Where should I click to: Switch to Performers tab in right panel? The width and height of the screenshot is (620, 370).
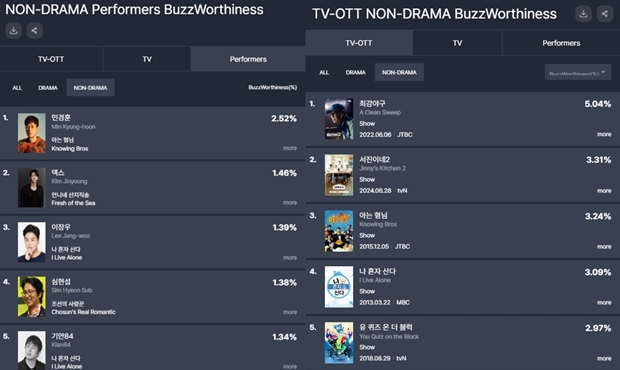(561, 43)
